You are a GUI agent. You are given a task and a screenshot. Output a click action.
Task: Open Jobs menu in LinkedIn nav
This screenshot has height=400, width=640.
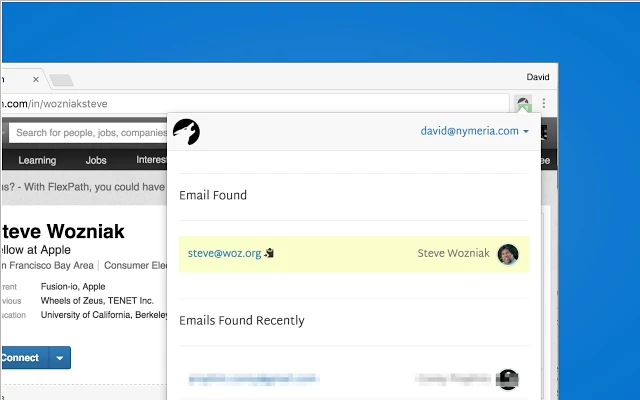click(x=96, y=160)
